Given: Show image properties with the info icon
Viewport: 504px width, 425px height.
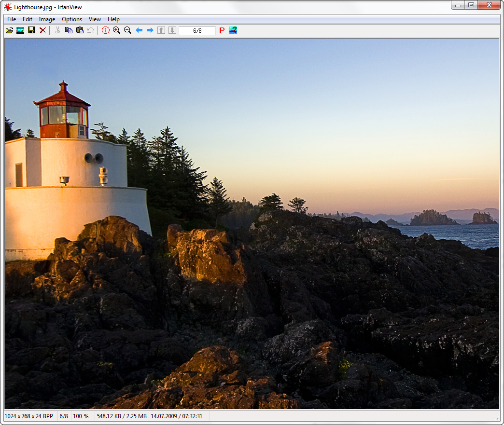Looking at the screenshot, I should coord(105,30).
